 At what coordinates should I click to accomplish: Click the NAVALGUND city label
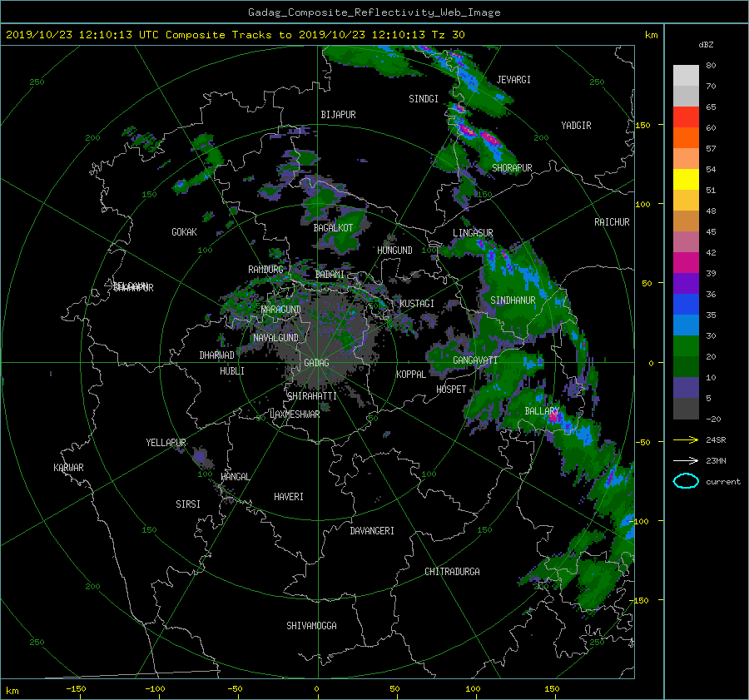275,337
